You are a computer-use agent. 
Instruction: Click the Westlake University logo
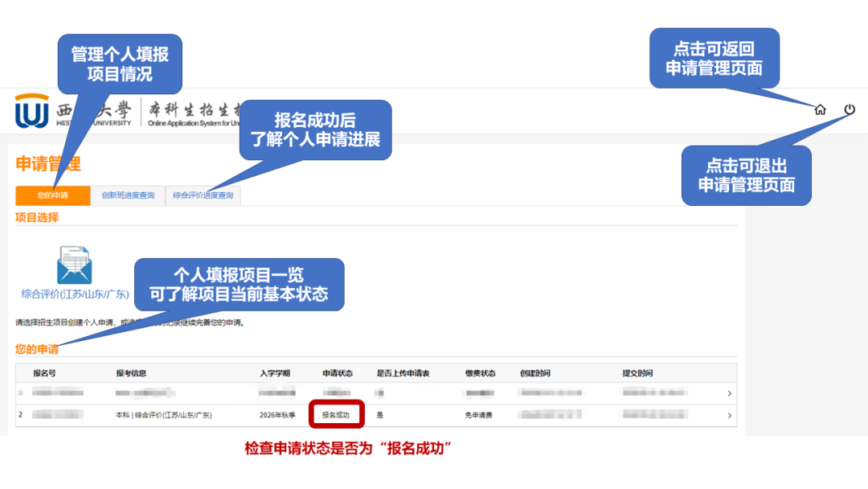[31, 109]
